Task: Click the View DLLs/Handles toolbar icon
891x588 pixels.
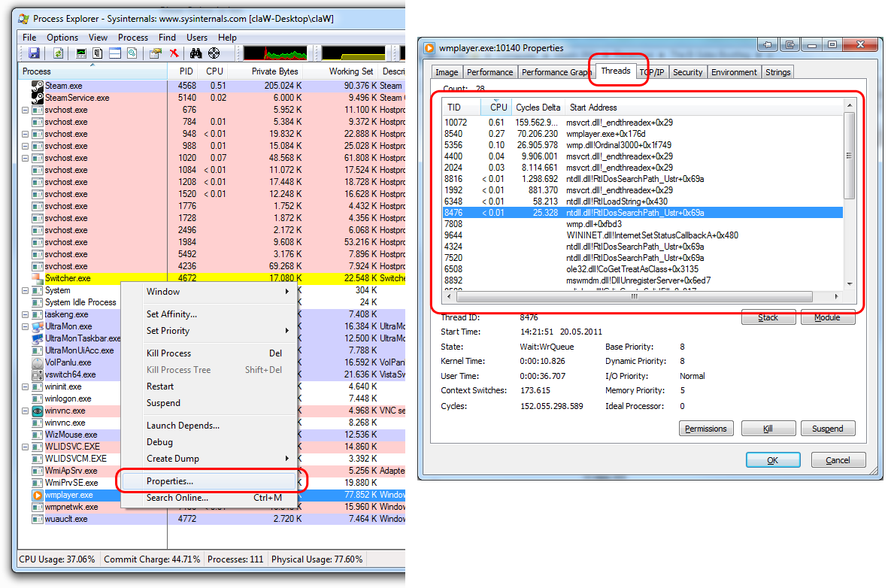Action: coord(132,53)
